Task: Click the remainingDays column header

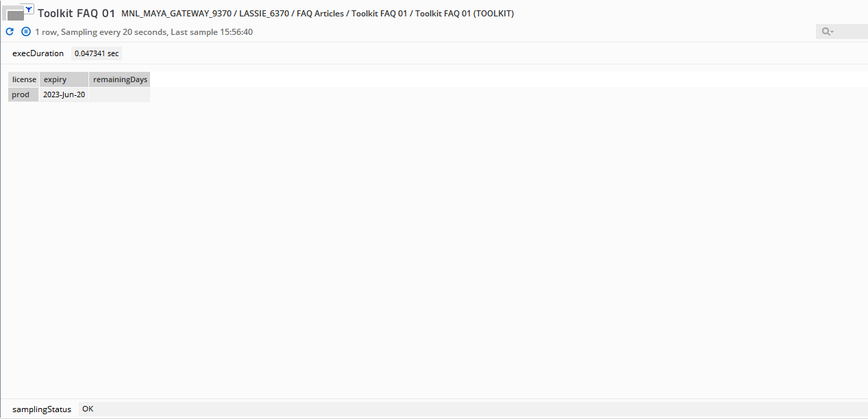Action: pyautogui.click(x=120, y=79)
